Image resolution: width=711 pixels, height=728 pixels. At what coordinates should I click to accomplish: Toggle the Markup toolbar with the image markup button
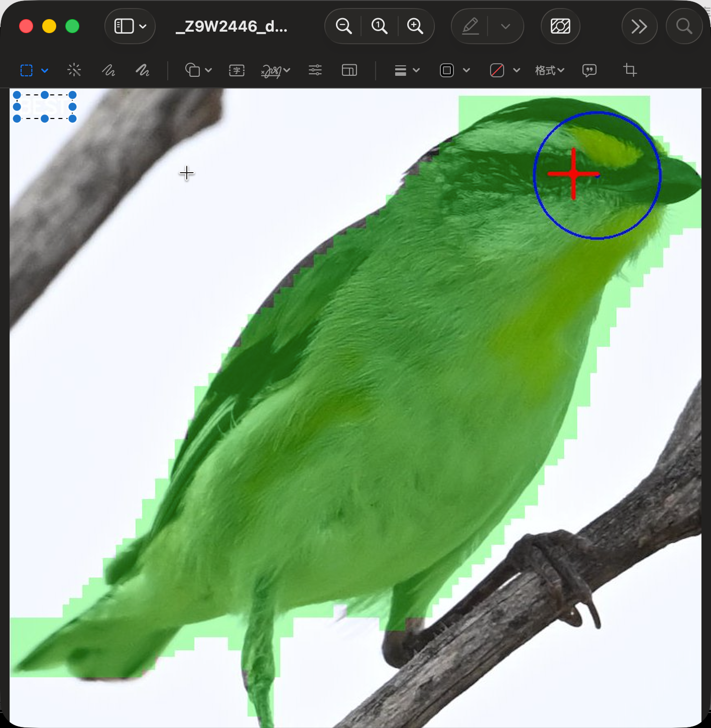coord(560,26)
